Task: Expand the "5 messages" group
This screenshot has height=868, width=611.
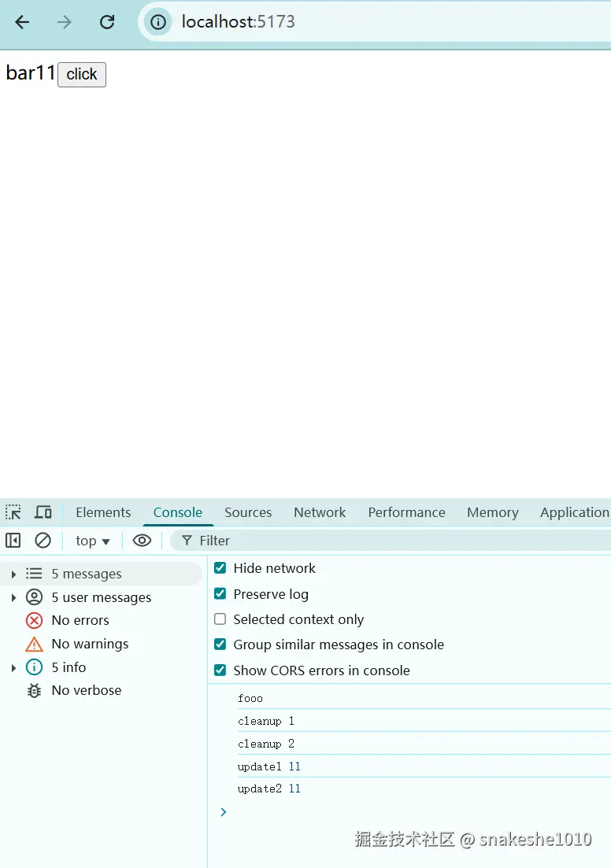Action: pyautogui.click(x=14, y=574)
